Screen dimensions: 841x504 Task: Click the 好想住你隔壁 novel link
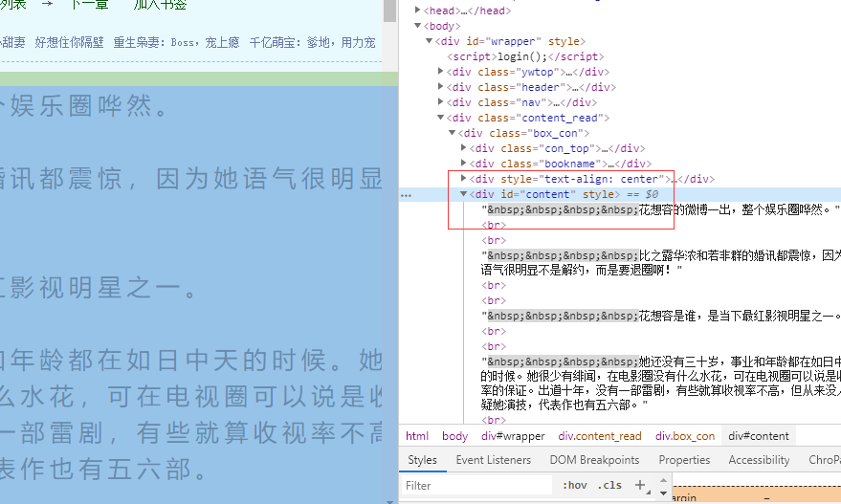pyautogui.click(x=68, y=42)
